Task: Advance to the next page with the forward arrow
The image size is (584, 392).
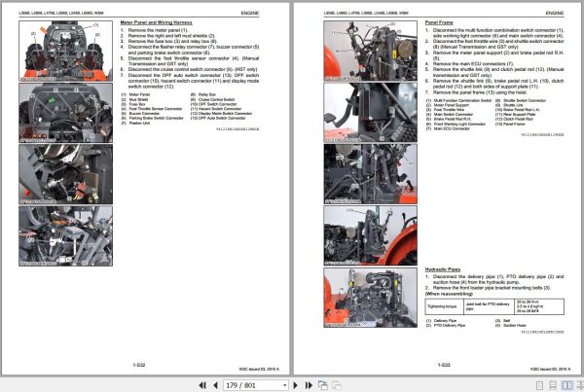Action: [x=295, y=385]
